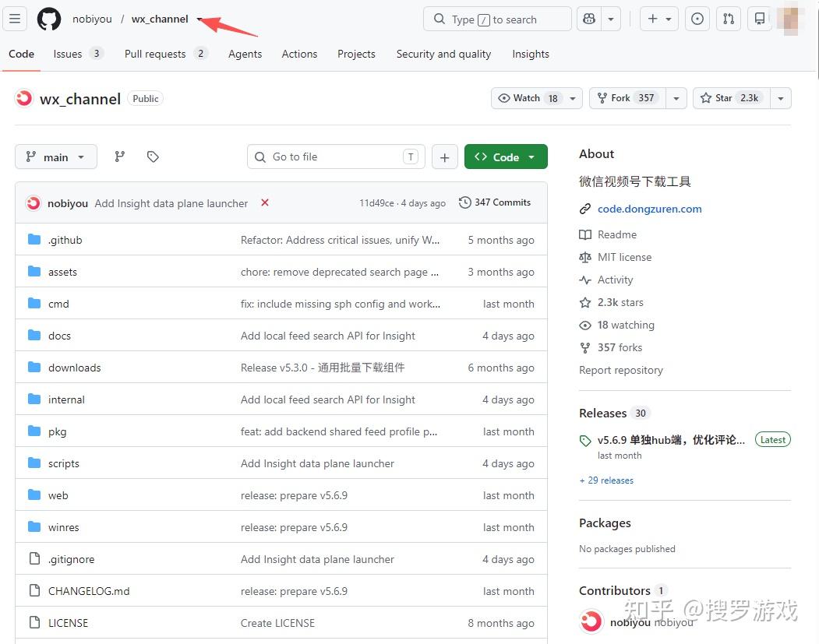Screen dimensions: 819x644
Task: Open wx_channel breadcrumb link
Action: pos(160,19)
